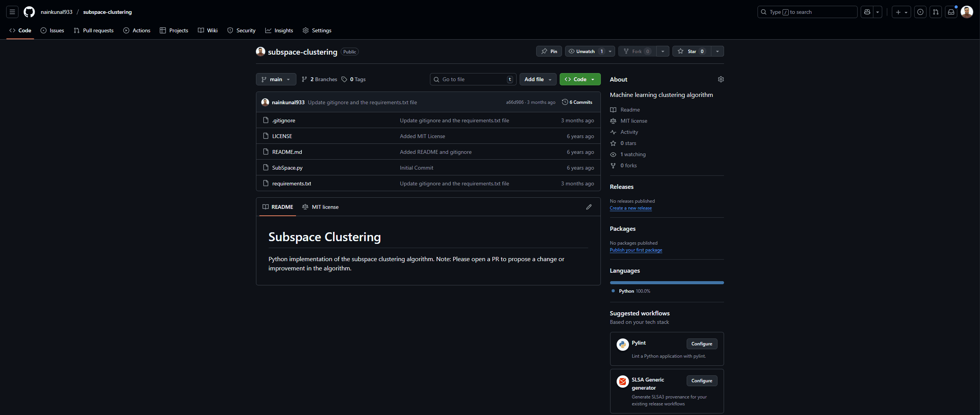Open the About section settings gear
980x415 pixels.
coord(721,79)
